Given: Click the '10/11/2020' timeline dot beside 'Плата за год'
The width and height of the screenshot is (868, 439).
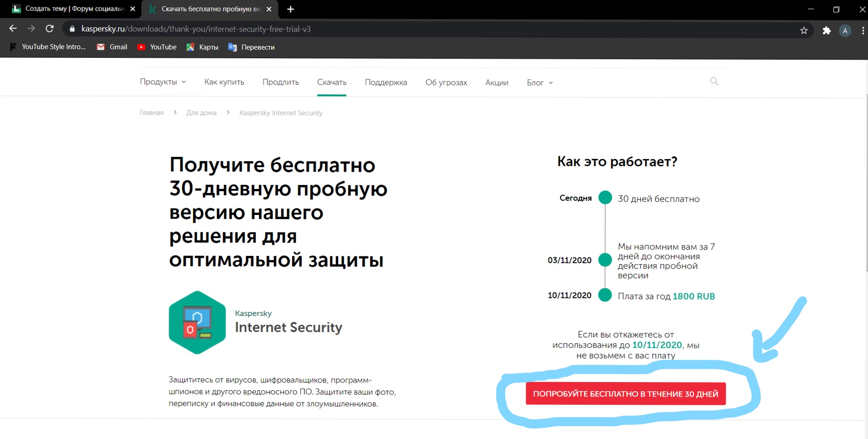Looking at the screenshot, I should pos(605,295).
